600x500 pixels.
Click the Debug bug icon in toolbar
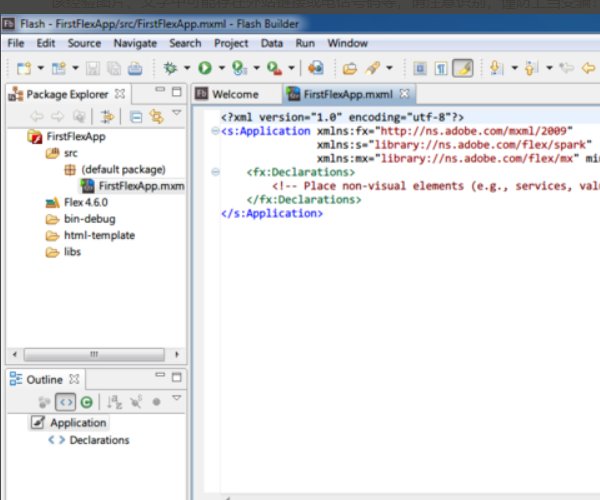coord(170,68)
